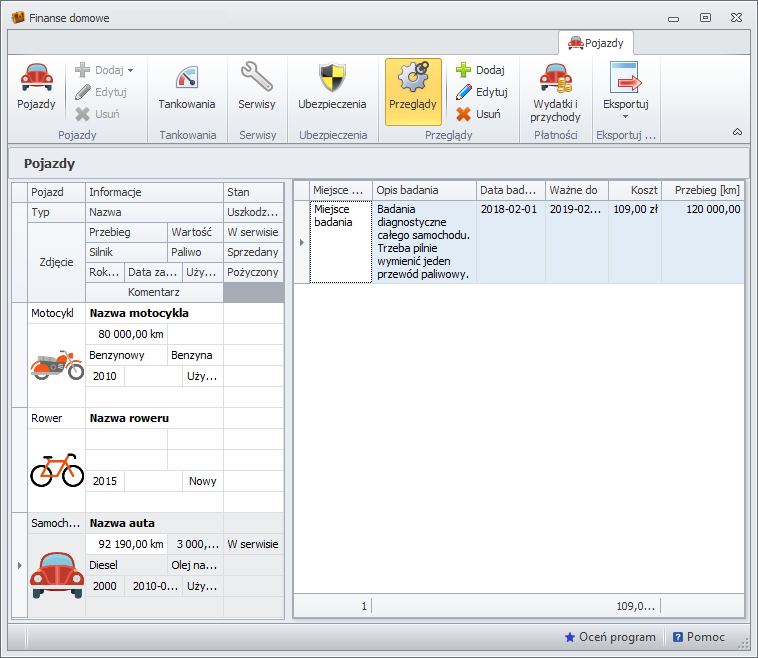Click the Oceń program link

click(x=610, y=637)
